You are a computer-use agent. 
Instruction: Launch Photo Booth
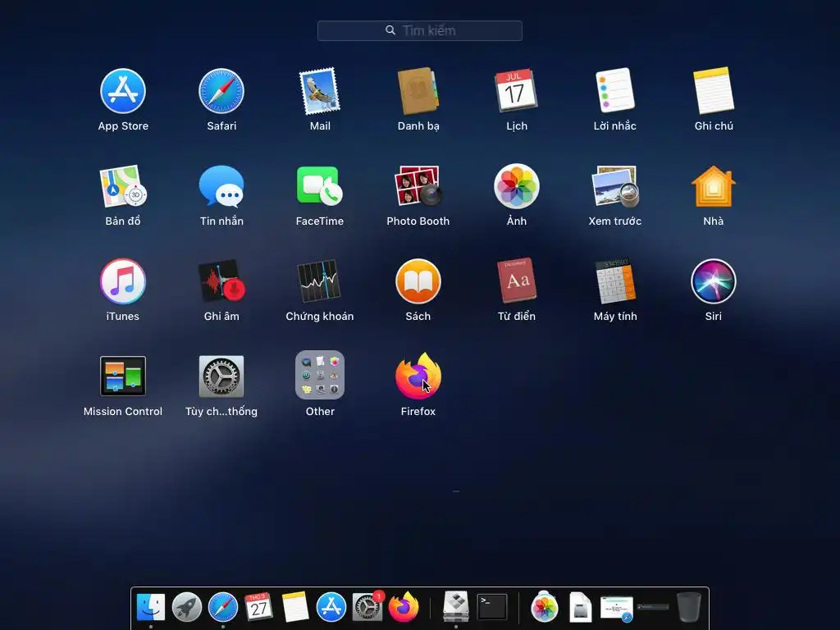(x=418, y=186)
